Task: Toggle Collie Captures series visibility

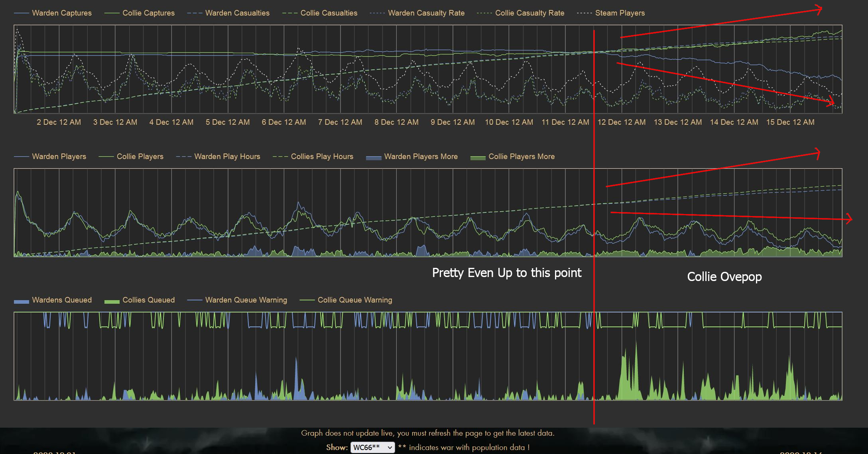Action: (x=148, y=13)
